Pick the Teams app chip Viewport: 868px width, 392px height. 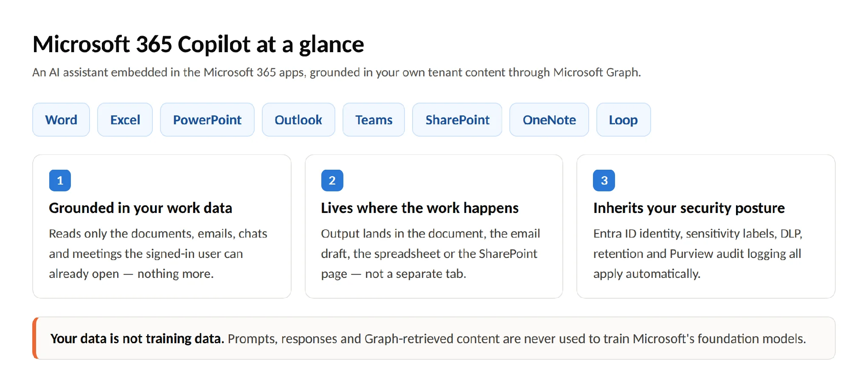click(x=374, y=120)
